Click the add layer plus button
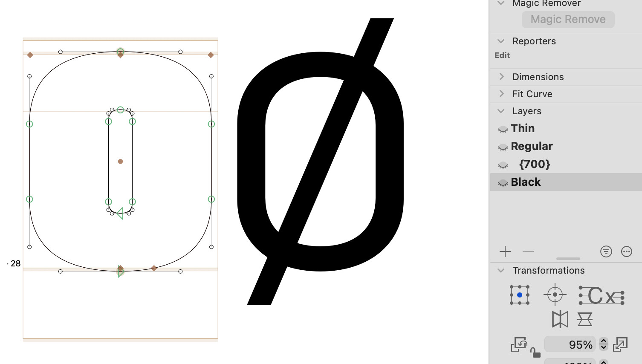642x364 pixels. [x=505, y=251]
